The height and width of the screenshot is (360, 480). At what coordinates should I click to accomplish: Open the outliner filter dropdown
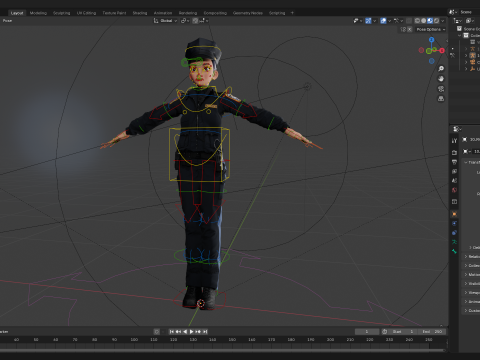click(470, 21)
